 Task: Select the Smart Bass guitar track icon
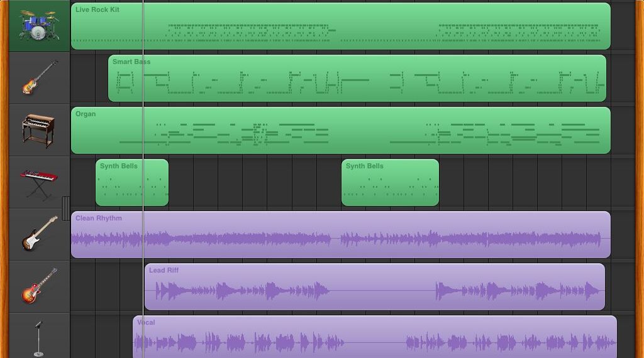pyautogui.click(x=40, y=77)
